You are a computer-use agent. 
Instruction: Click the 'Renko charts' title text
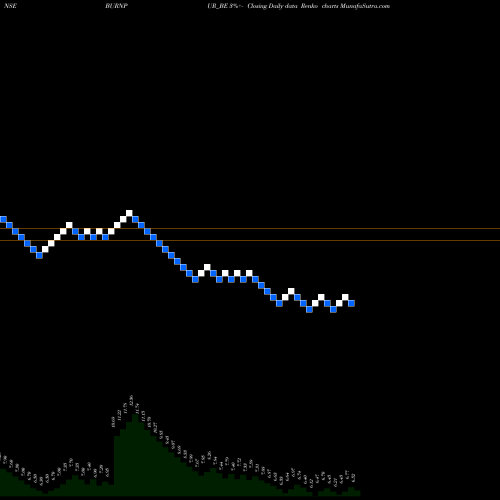(320, 6)
